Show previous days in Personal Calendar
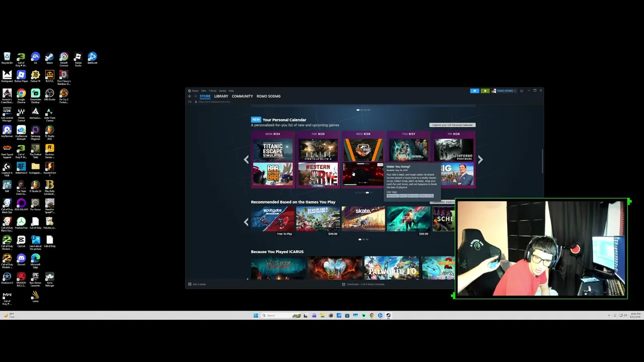 246,159
